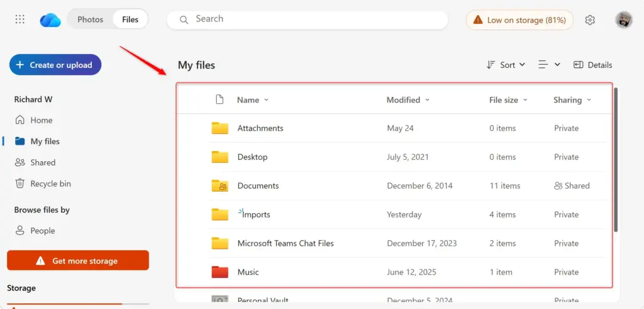The image size is (644, 309).
Task: Click the Create or upload button
Action: 55,65
